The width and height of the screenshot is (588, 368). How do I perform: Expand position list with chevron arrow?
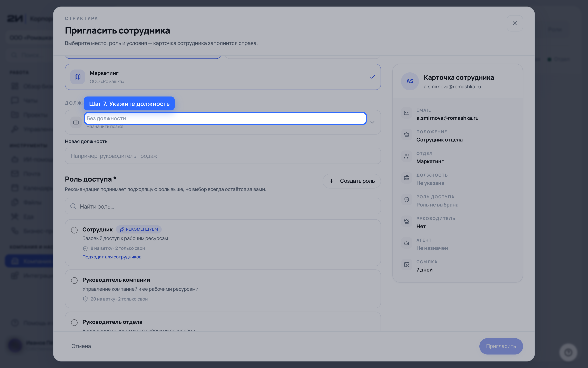372,122
